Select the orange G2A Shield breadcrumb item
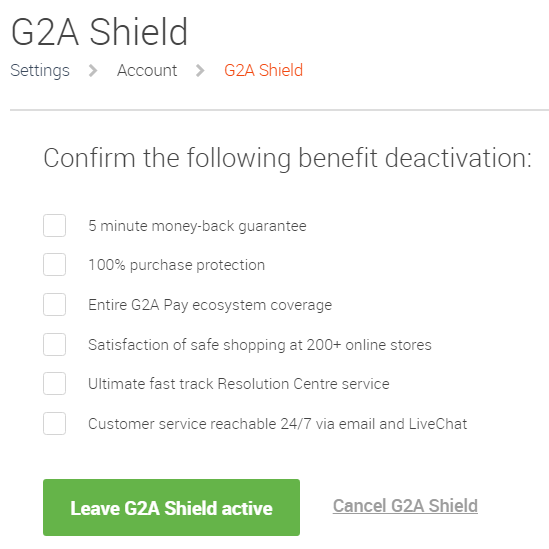 263,70
